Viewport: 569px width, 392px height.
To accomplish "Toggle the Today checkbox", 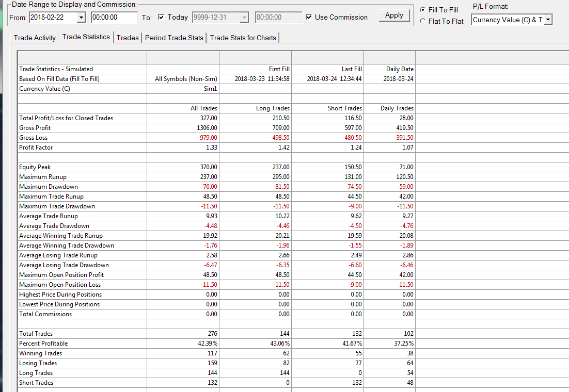I will [x=161, y=17].
